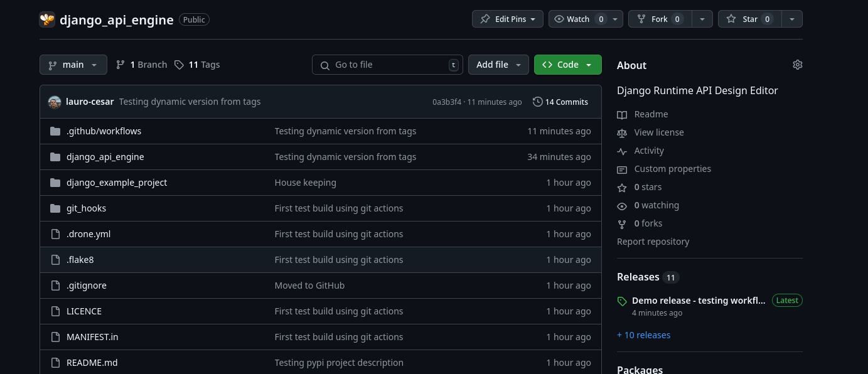Open the README.md file
The image size is (868, 374).
pyautogui.click(x=92, y=363)
